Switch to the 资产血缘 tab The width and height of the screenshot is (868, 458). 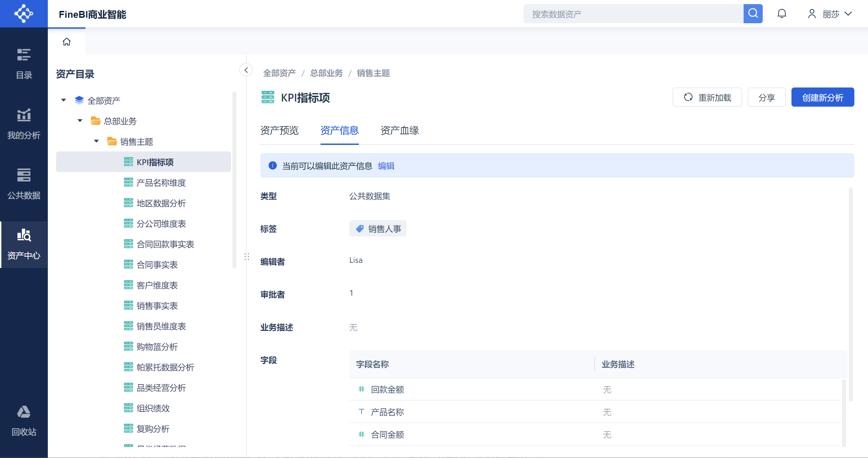point(399,130)
